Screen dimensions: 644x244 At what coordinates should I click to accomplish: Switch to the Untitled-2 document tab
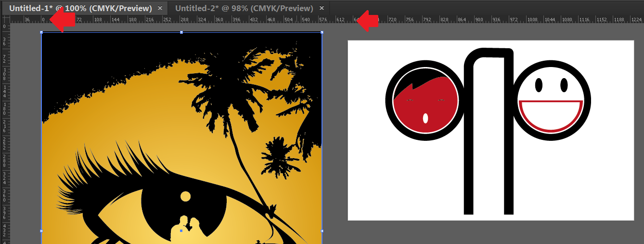coord(244,8)
